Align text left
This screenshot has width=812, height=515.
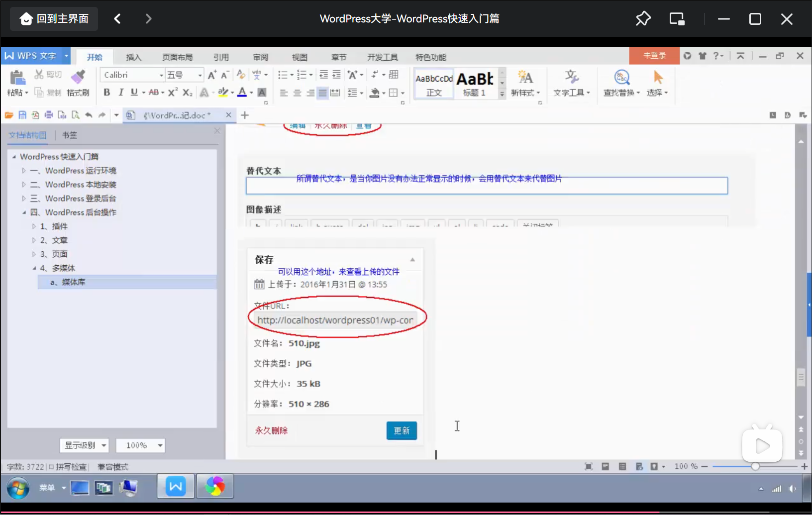(x=284, y=93)
